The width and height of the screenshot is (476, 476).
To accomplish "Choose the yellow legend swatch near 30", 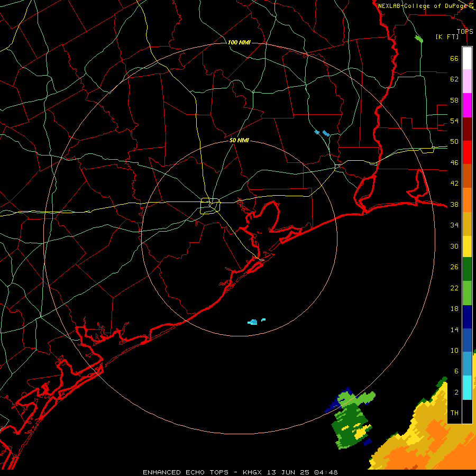I will (467, 246).
